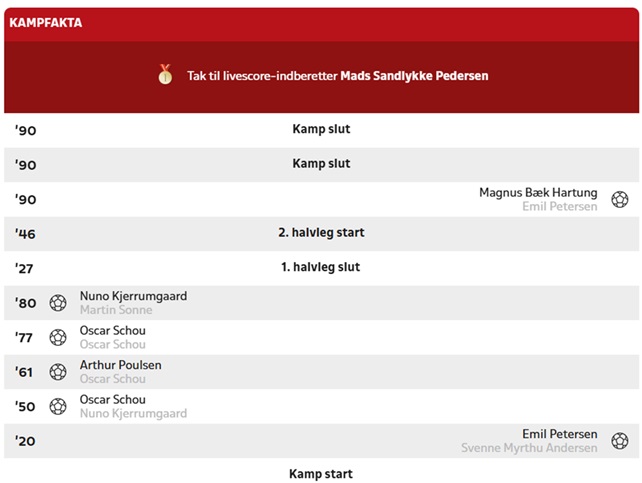Click the '61 minute marker
The width and height of the screenshot is (642, 483).
pyautogui.click(x=25, y=372)
